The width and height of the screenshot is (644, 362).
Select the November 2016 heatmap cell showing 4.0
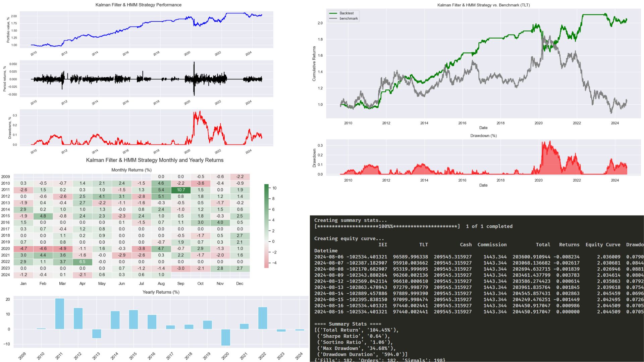click(220, 223)
